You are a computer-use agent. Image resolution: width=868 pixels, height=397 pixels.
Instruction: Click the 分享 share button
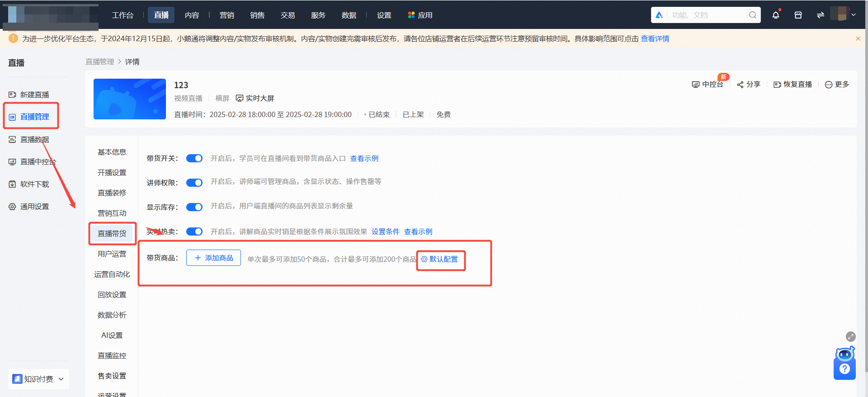749,84
